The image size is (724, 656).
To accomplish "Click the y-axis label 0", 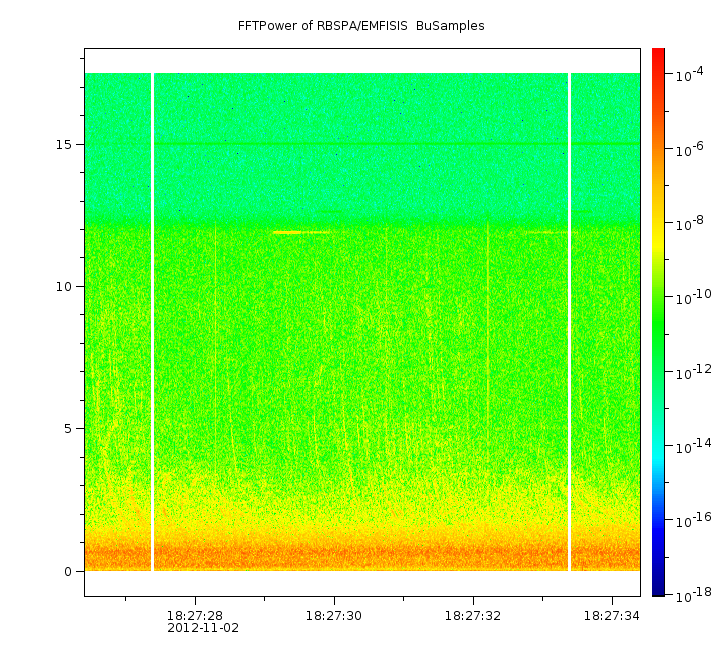I will coord(68,572).
